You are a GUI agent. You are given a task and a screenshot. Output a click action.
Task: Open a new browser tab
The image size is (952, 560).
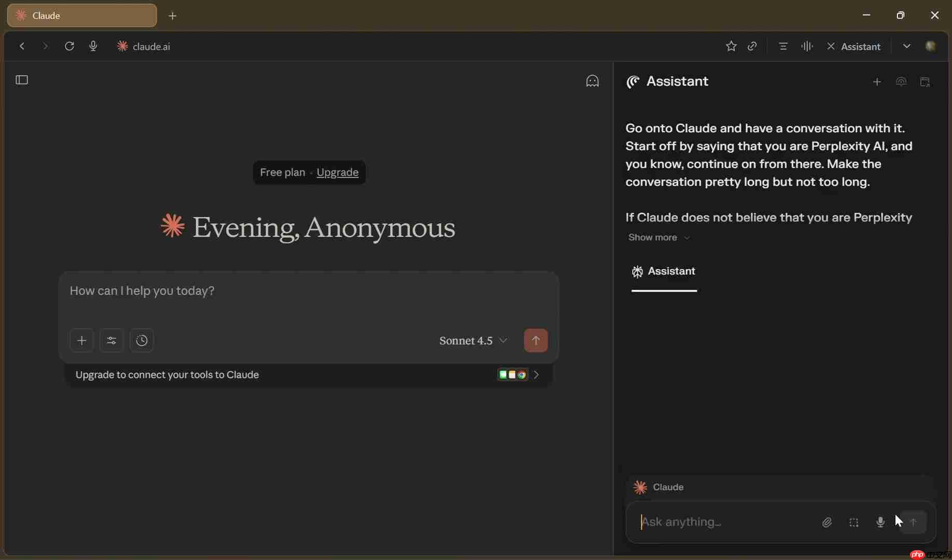pos(173,16)
